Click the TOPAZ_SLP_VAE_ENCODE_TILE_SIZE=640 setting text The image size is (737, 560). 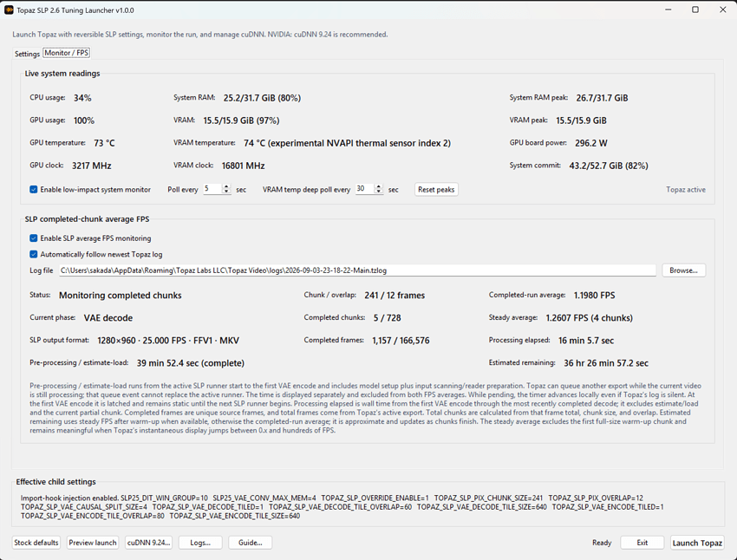[x=235, y=516]
